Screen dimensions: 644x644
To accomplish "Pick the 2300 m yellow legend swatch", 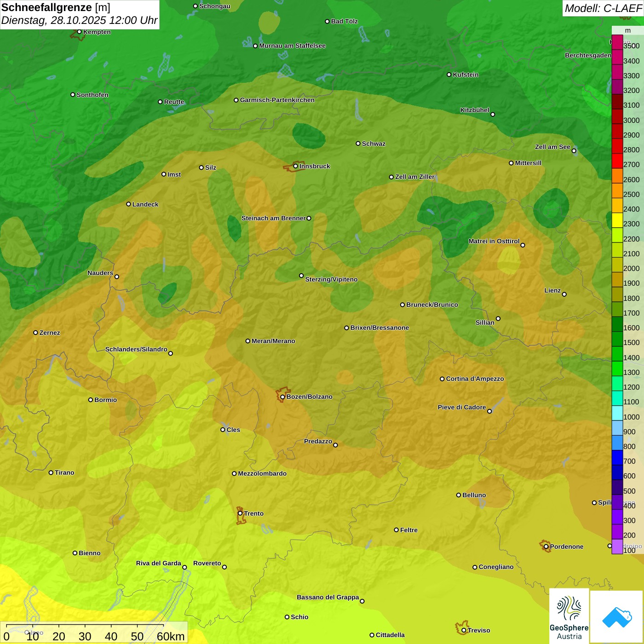I will coord(617,220).
